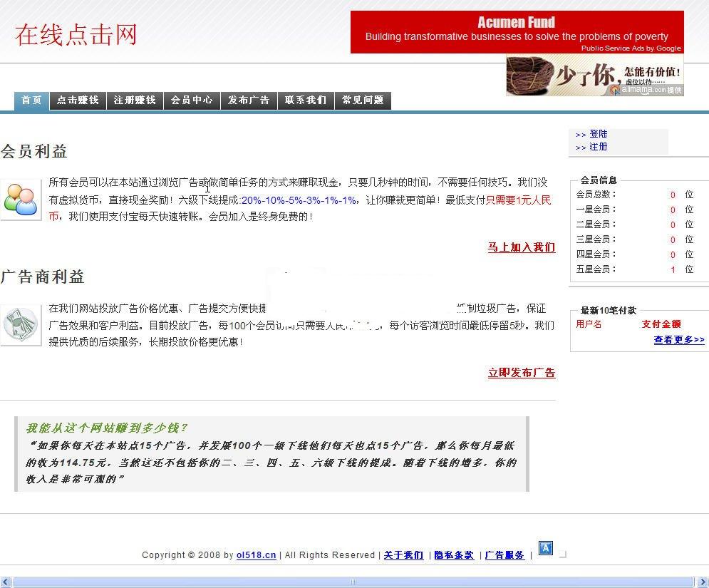Open the 点击赚钱 navigation tab

(78, 100)
